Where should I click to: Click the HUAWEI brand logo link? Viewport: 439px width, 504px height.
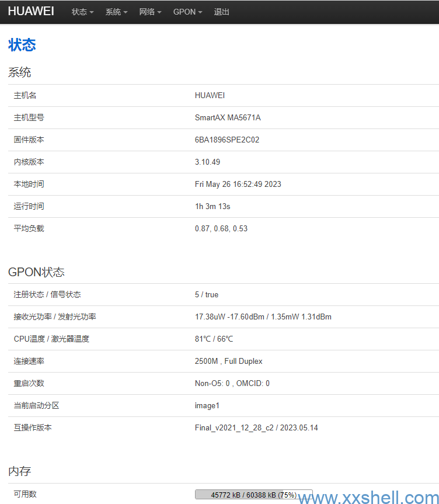pyautogui.click(x=31, y=12)
